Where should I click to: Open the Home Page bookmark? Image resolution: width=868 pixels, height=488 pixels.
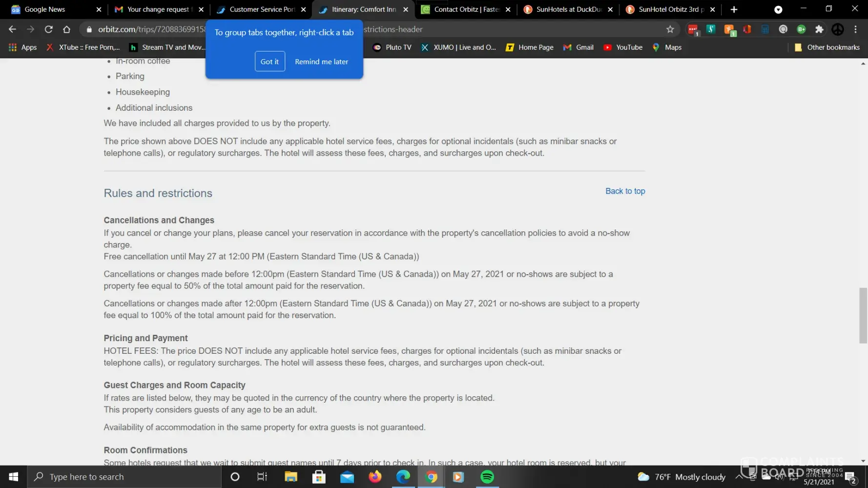(530, 47)
